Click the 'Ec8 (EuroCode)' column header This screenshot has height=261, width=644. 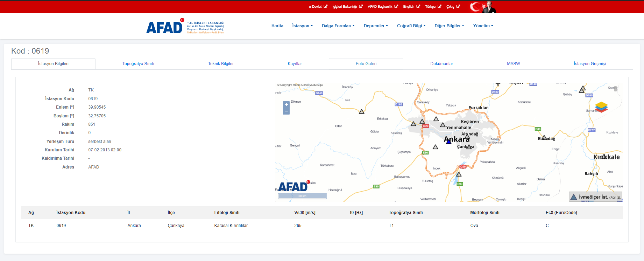(x=561, y=213)
